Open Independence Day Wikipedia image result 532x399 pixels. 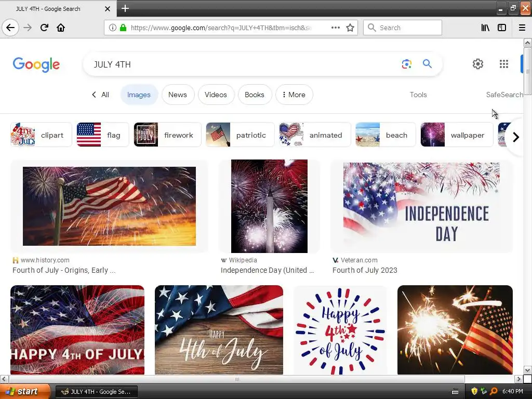tap(270, 206)
